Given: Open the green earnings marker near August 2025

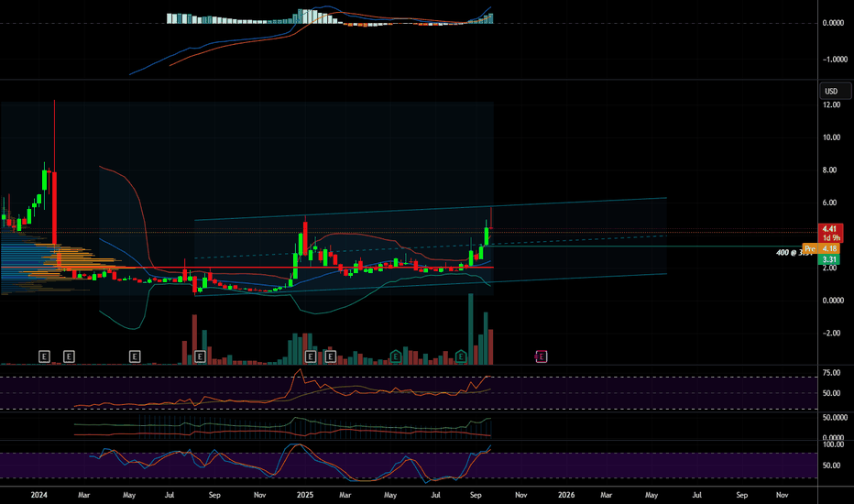Looking at the screenshot, I should 462,356.
